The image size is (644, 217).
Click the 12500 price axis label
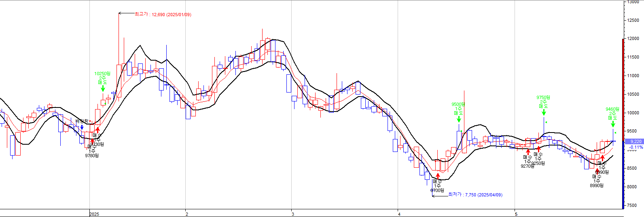(633, 20)
